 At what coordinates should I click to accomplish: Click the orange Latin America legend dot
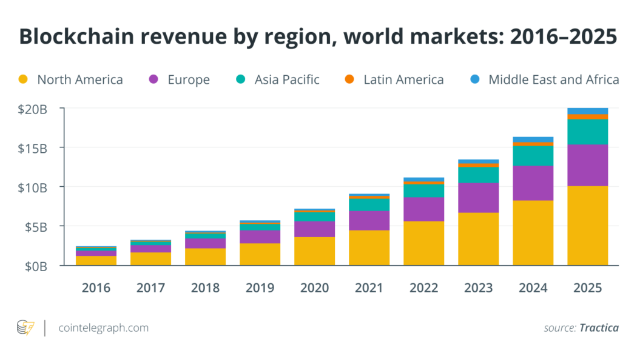[x=349, y=79]
